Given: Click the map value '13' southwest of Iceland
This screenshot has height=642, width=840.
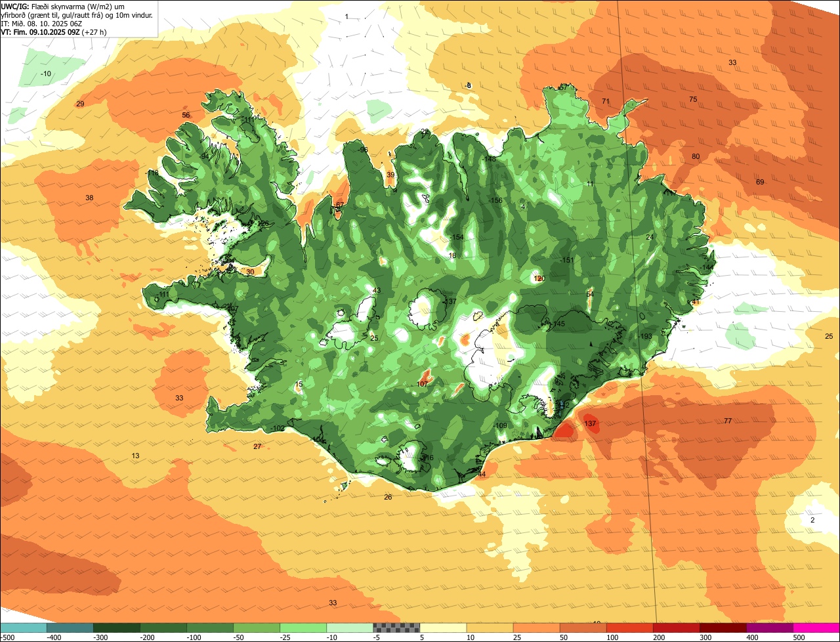Looking at the screenshot, I should point(135,456).
